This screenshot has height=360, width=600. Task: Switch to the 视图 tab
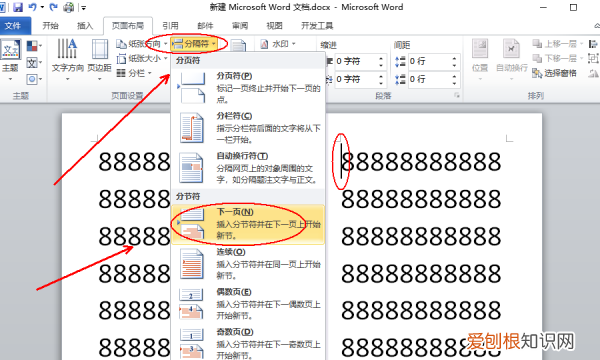coord(274,26)
